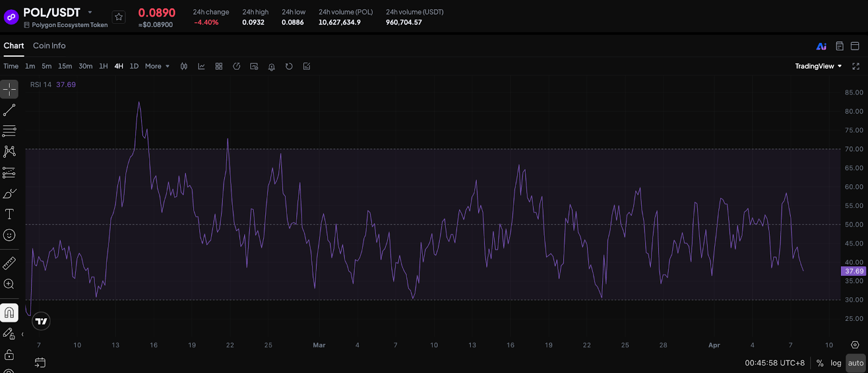Viewport: 868px width, 373px height.
Task: Select the 1D timeframe
Action: [134, 66]
